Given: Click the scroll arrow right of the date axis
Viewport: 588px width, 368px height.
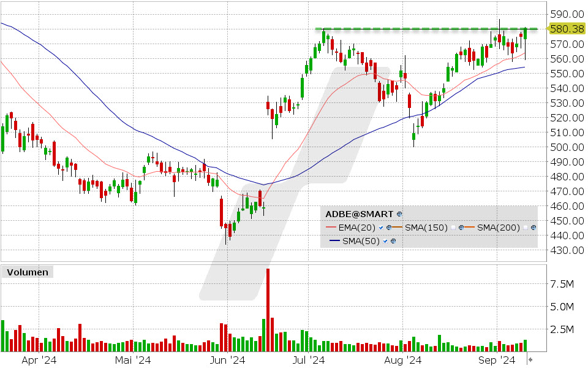Looking at the screenshot, I should 530,360.
